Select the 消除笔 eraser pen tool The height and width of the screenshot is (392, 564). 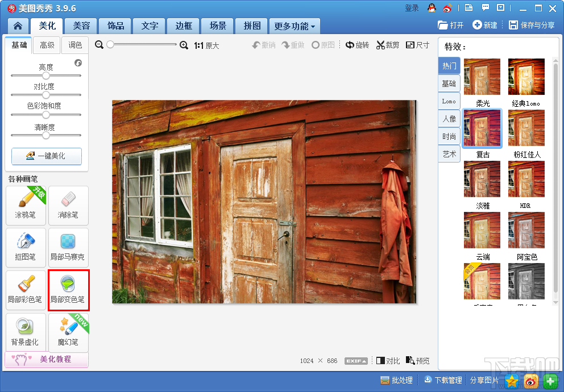tap(68, 206)
